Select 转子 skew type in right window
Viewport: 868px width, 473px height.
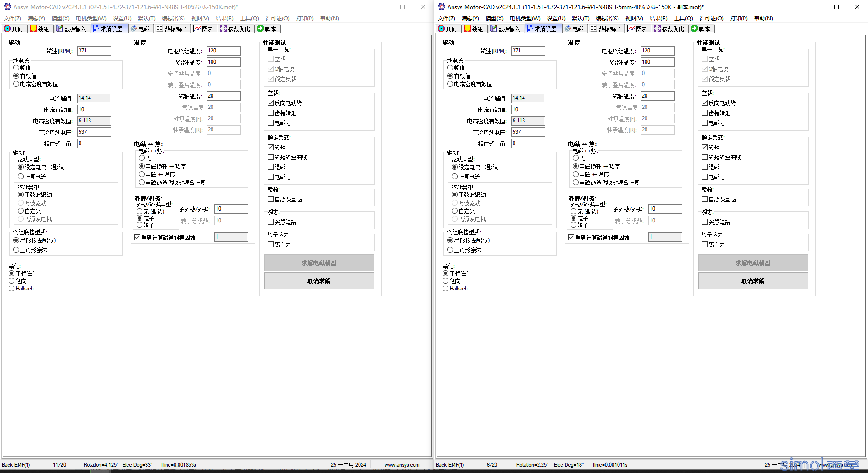[573, 225]
